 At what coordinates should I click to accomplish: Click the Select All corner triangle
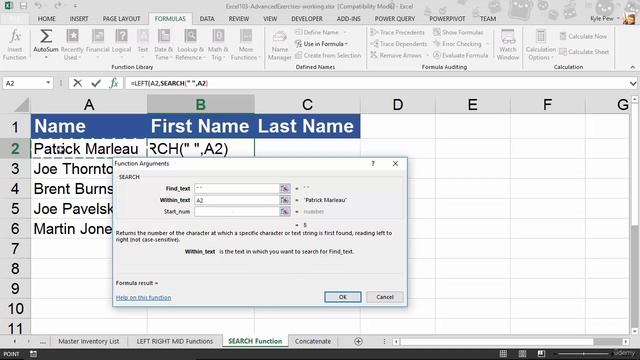(21, 104)
